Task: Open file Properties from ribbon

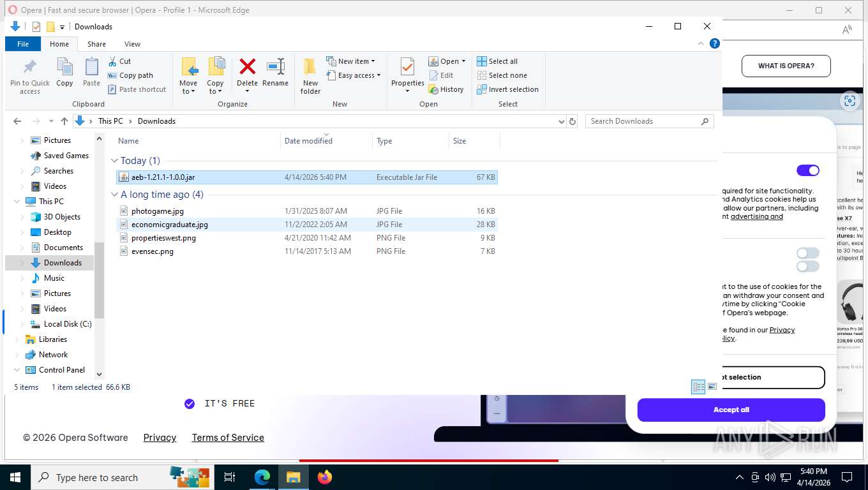Action: tap(408, 76)
